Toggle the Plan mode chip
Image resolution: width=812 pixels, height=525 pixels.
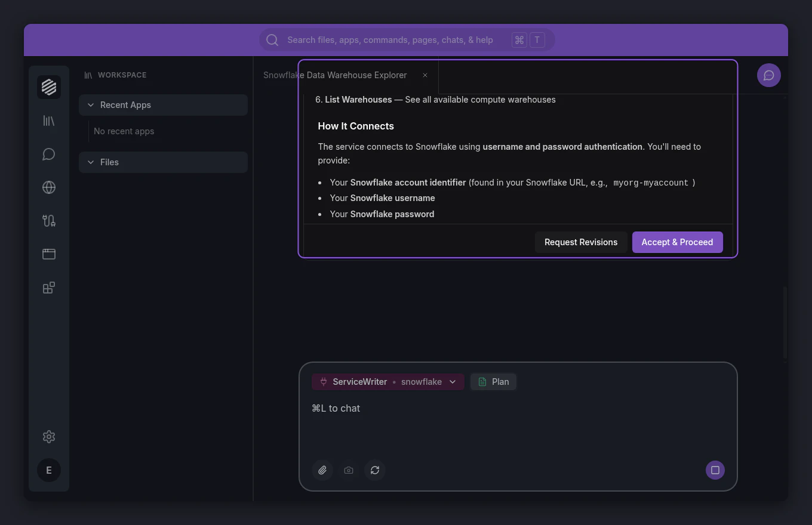click(x=493, y=382)
